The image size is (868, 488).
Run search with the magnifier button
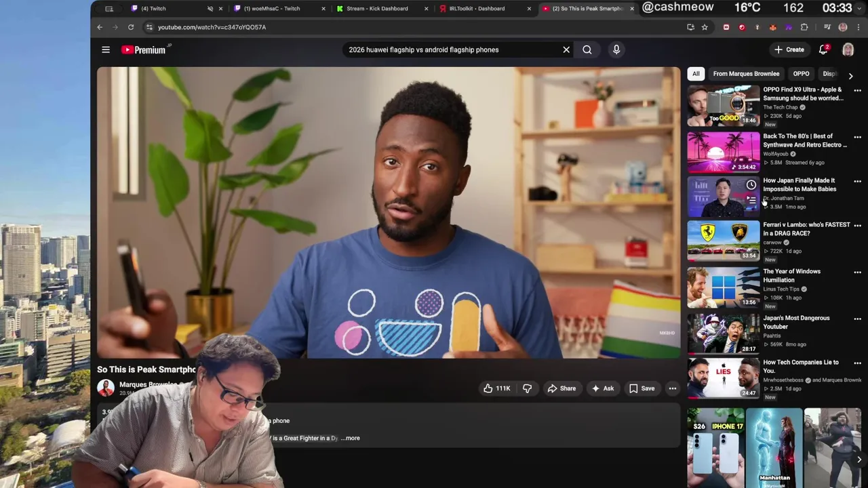pyautogui.click(x=587, y=49)
